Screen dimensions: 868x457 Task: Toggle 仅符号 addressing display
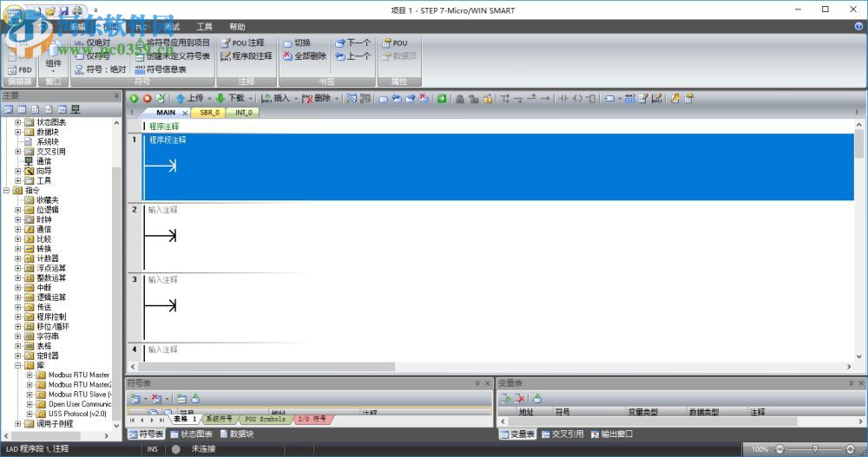coord(92,55)
